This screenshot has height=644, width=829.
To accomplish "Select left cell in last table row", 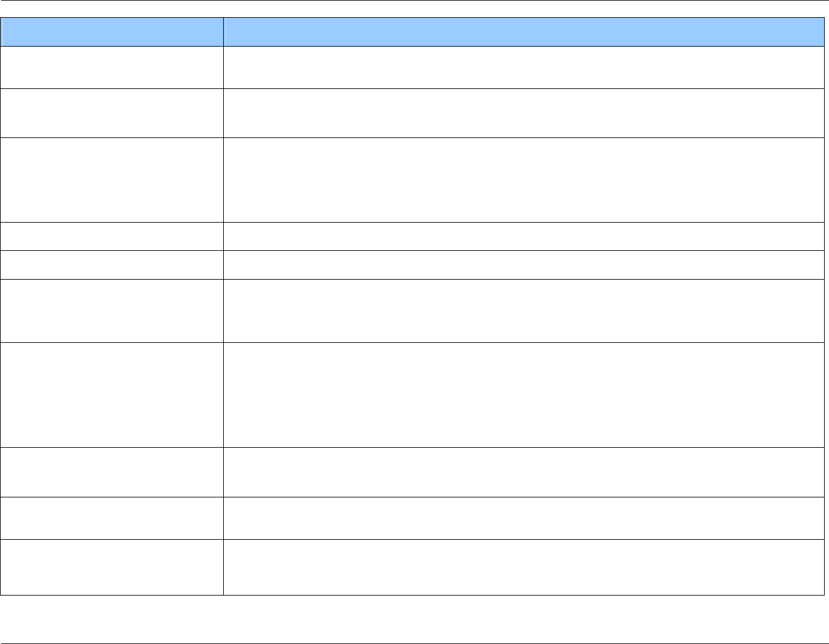I will tap(112, 567).
